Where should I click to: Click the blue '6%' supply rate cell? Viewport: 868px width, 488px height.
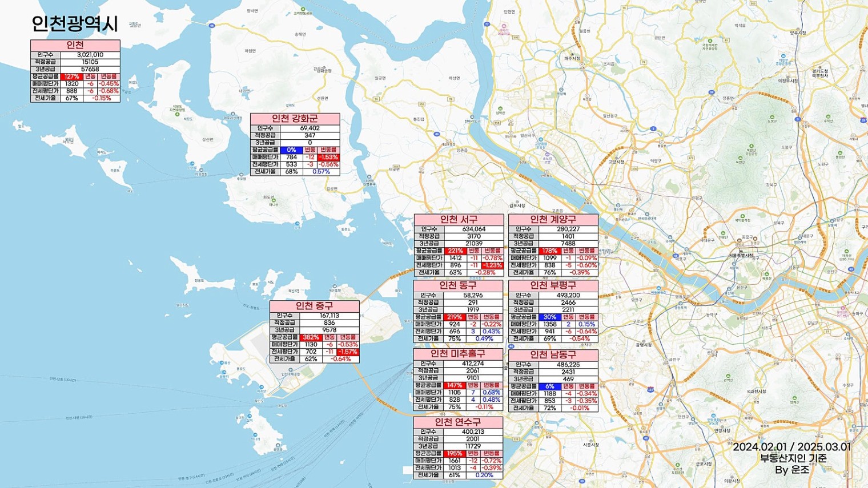coord(549,386)
